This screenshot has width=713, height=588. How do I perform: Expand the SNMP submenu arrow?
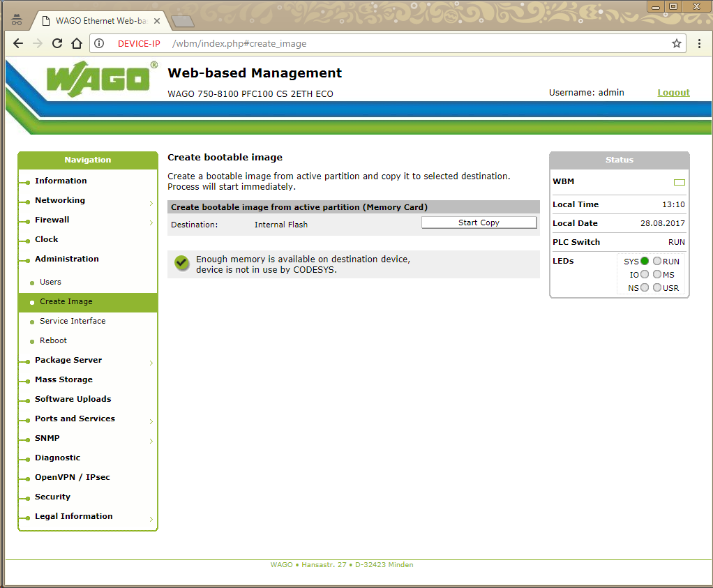[151, 441]
